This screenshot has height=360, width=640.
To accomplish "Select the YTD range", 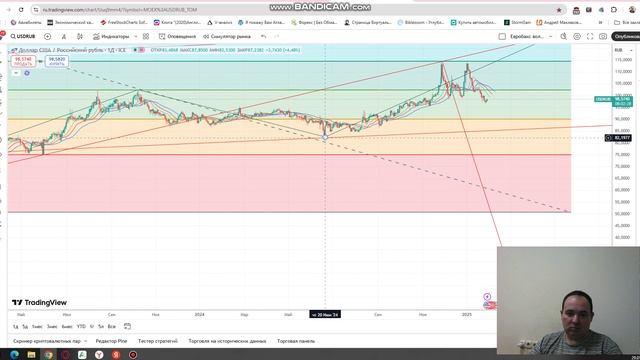I will (x=81, y=327).
